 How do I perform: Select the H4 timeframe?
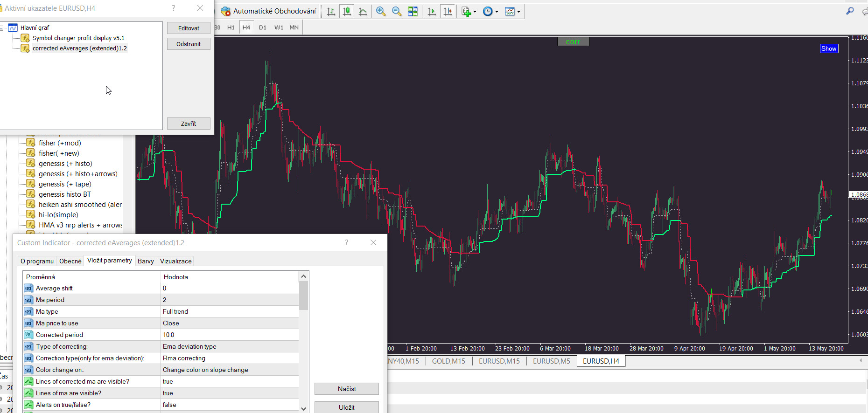(x=246, y=28)
